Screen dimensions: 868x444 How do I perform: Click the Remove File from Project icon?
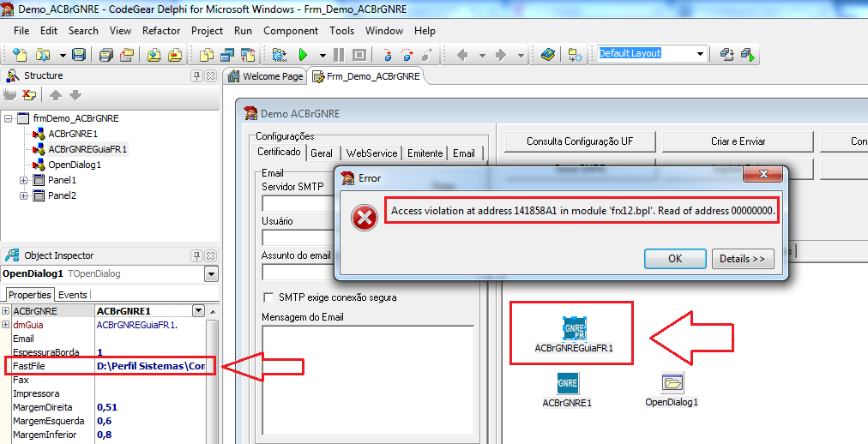[x=175, y=54]
